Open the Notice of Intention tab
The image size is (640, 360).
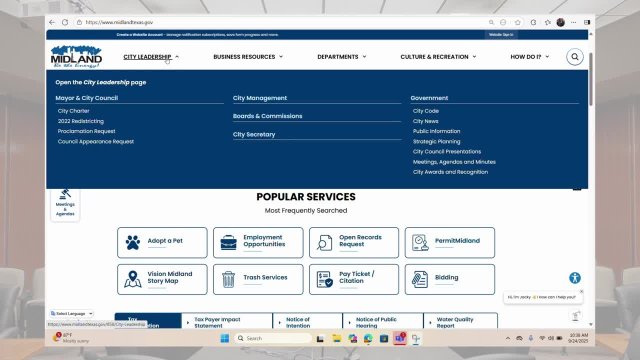[307, 322]
